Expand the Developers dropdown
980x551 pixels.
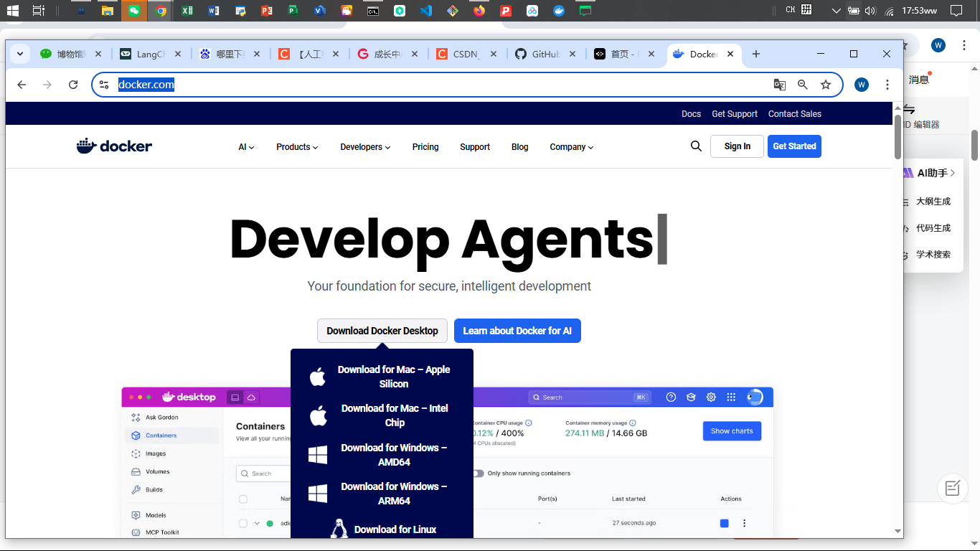(x=366, y=147)
